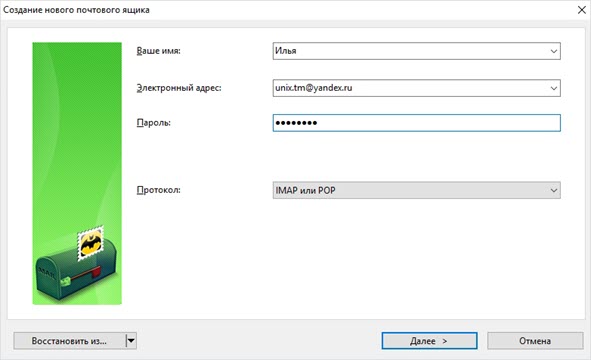Open the Протокол combo box arrow
591x360 pixels.
pyautogui.click(x=553, y=190)
